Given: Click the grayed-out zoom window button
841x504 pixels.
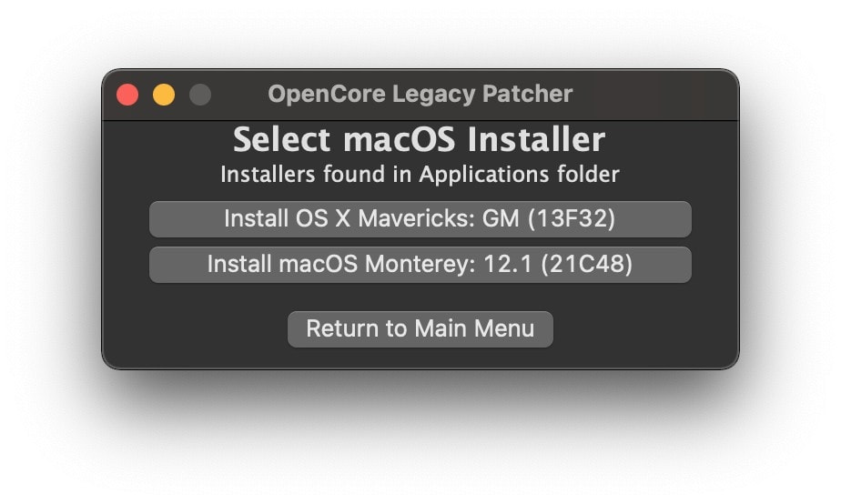Looking at the screenshot, I should pyautogui.click(x=199, y=95).
